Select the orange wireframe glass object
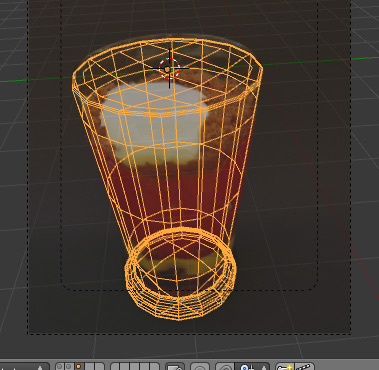The image size is (379, 370). click(x=167, y=179)
